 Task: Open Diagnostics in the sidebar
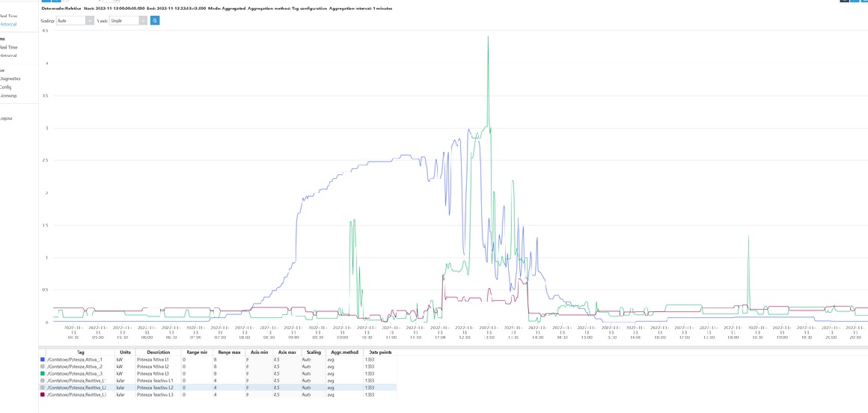click(10, 79)
